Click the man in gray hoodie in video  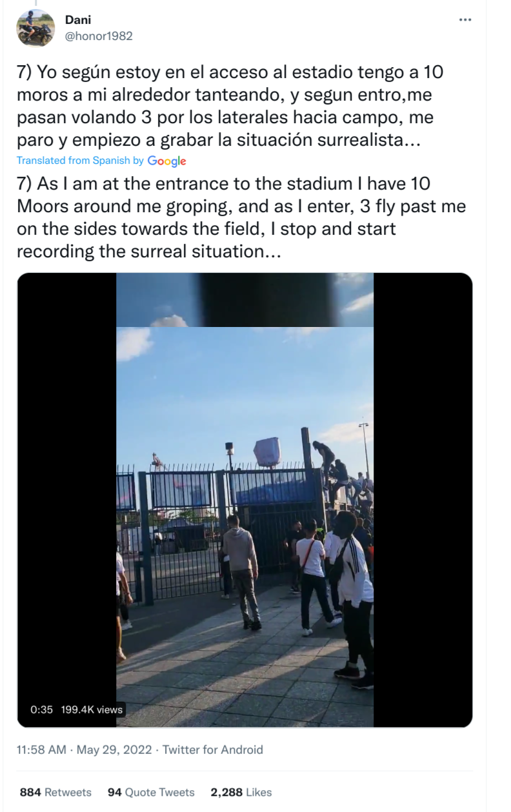(241, 568)
